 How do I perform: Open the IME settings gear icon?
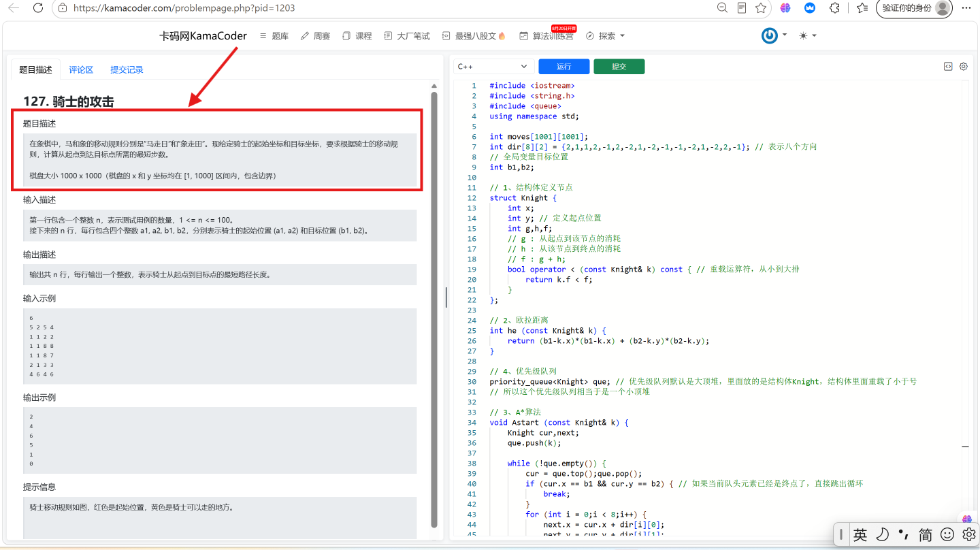[968, 535]
